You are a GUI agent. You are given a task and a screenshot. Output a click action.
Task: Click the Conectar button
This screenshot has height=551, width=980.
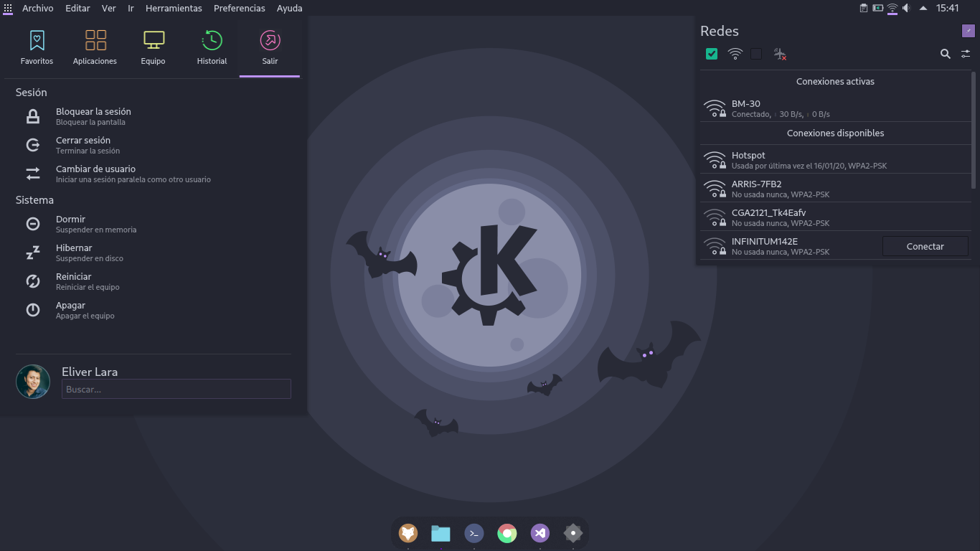pos(925,246)
